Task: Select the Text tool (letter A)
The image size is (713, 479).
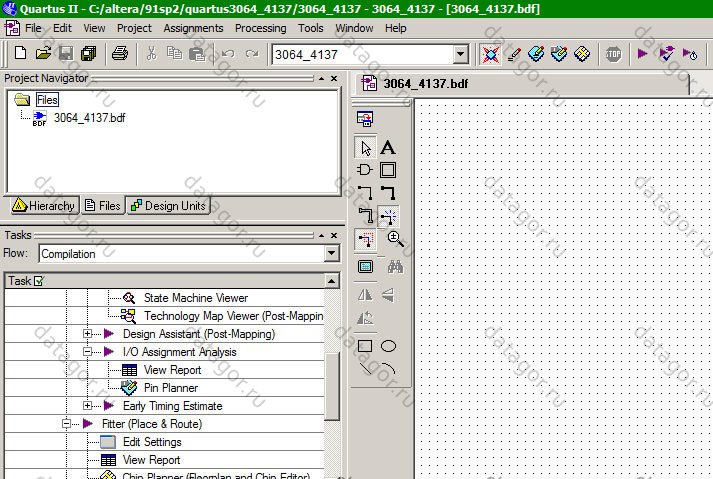Action: tap(388, 147)
